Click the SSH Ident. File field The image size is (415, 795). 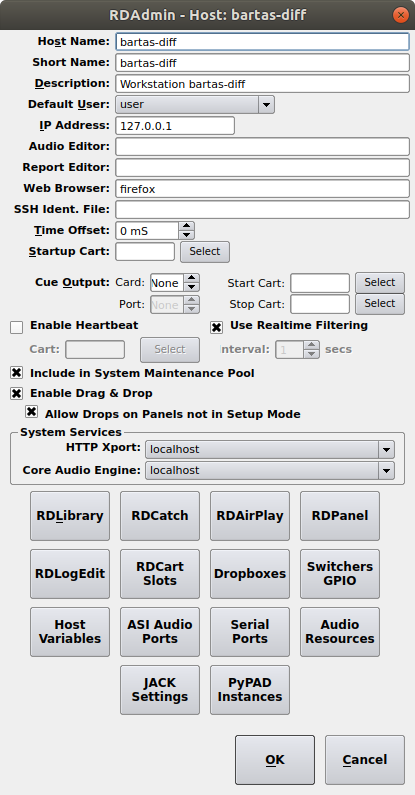262,209
